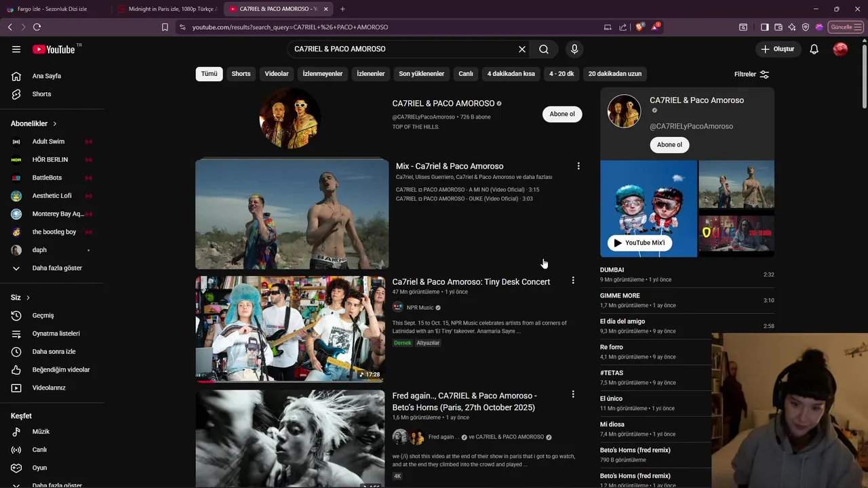The height and width of the screenshot is (488, 868).
Task: Switch to the Fargo izle browser tab
Action: point(52,9)
